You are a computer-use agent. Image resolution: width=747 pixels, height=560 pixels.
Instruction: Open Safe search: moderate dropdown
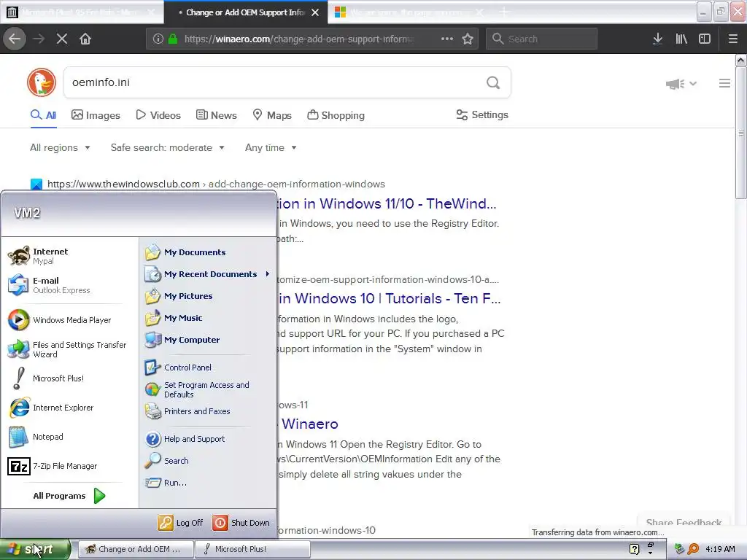pos(168,147)
